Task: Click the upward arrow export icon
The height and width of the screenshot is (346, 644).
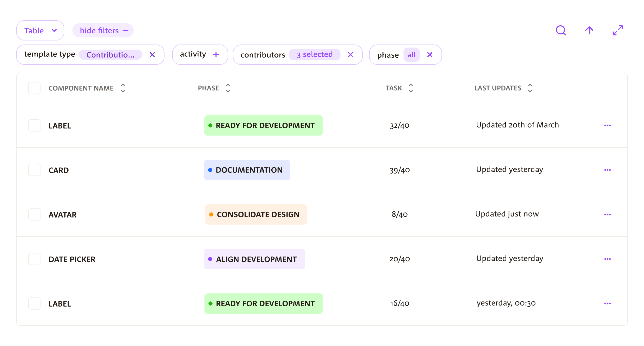Action: pyautogui.click(x=589, y=31)
